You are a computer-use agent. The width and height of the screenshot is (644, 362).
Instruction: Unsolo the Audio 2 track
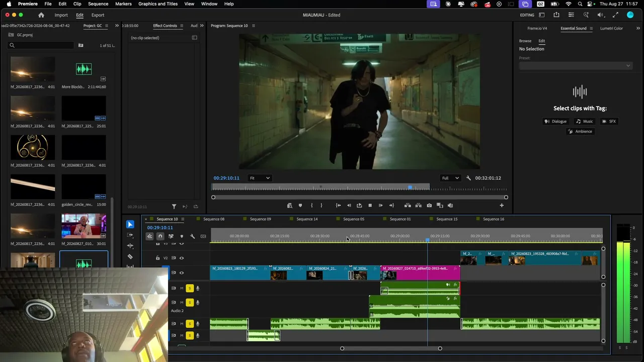(190, 302)
